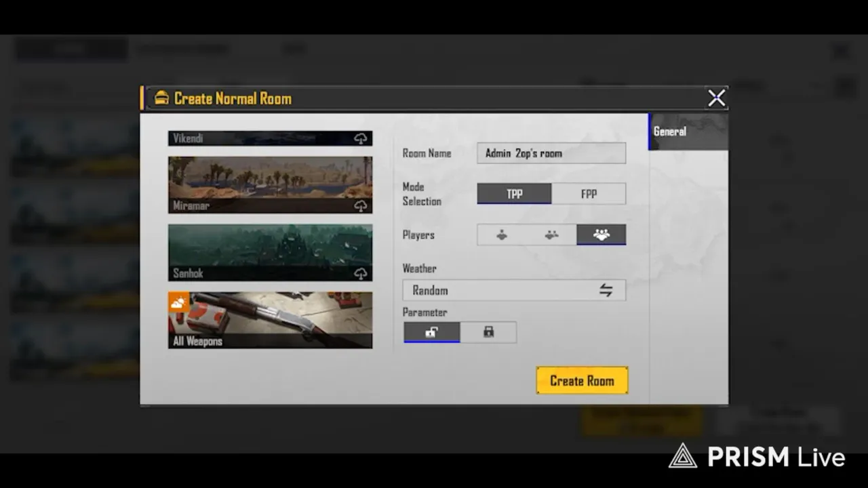Select the Miramar map thumbnail
The height and width of the screenshot is (488, 868).
(271, 185)
